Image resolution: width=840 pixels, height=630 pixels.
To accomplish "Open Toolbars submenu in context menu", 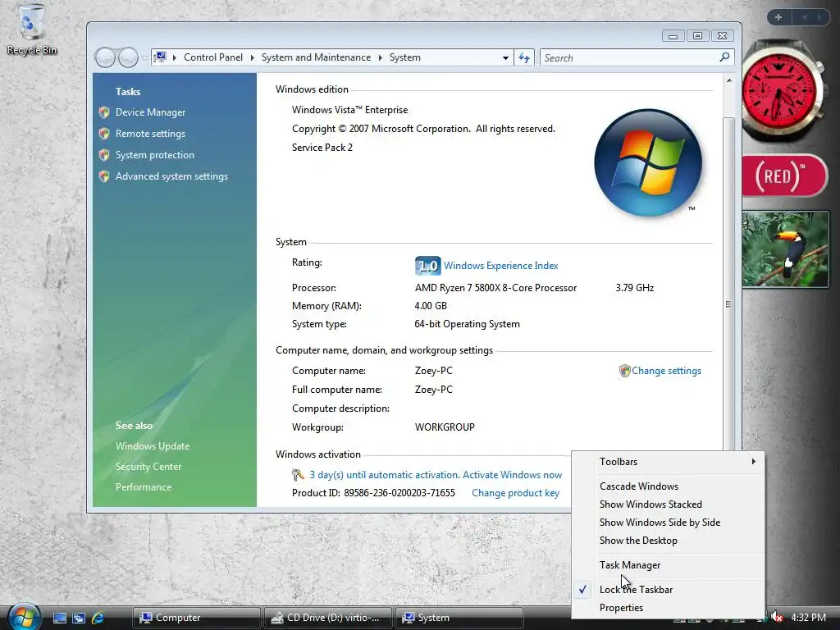I will (668, 462).
